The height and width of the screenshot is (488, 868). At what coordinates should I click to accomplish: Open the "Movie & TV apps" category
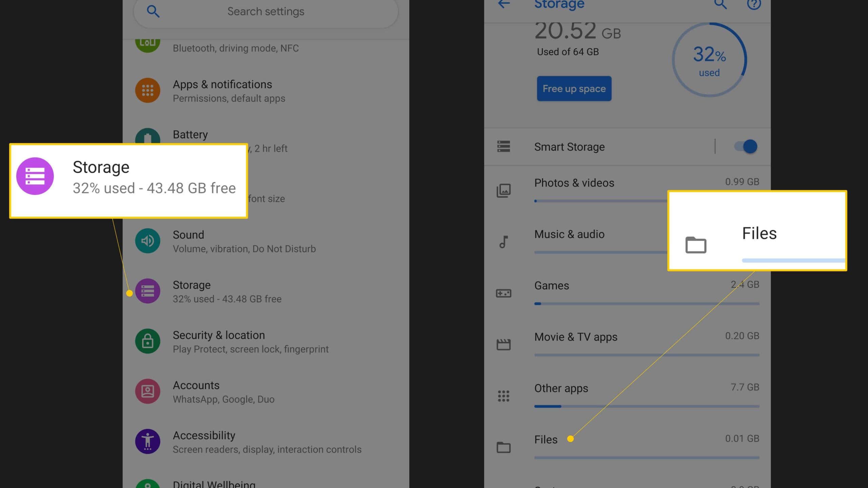(576, 337)
